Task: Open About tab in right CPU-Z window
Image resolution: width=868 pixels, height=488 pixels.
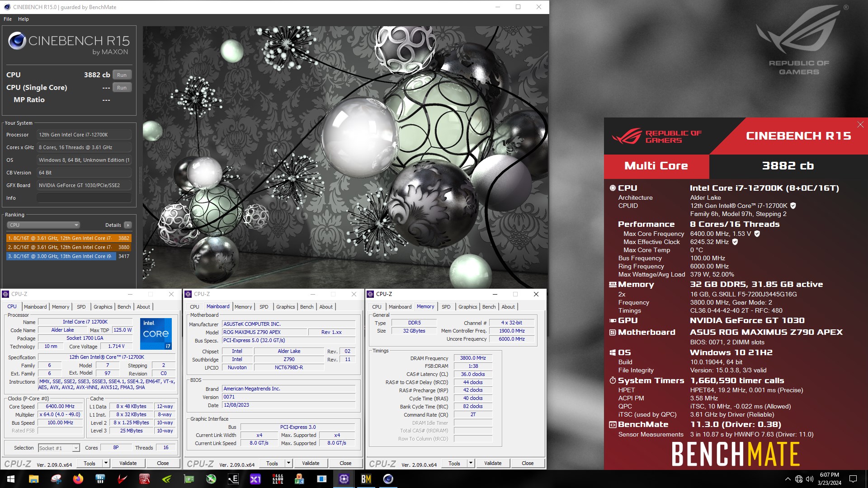Action: (x=508, y=307)
